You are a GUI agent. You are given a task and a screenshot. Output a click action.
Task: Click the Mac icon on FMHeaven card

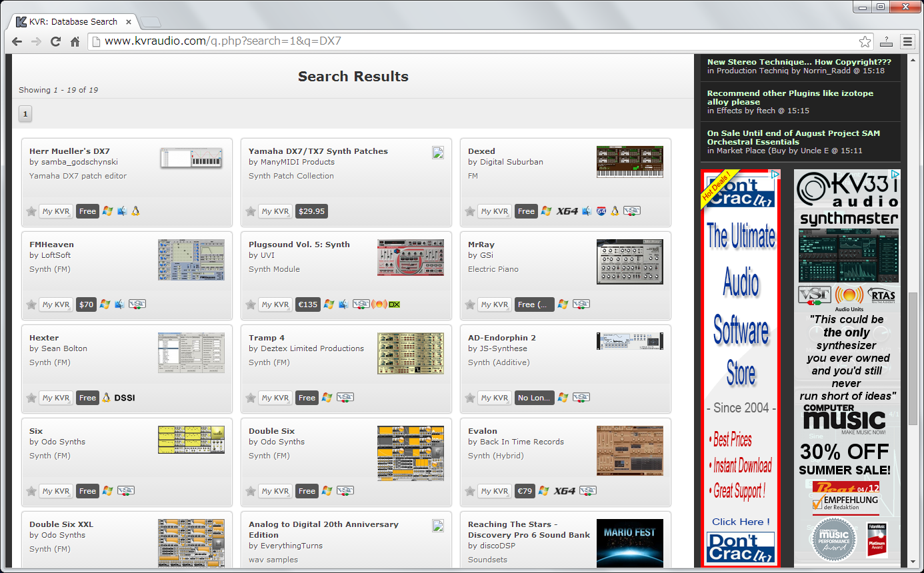[120, 304]
